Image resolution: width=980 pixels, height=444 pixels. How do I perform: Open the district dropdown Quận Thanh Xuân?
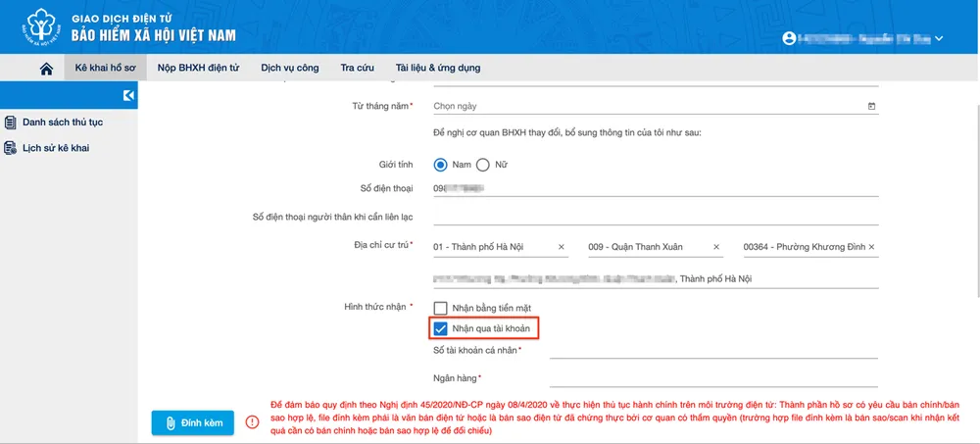point(647,247)
